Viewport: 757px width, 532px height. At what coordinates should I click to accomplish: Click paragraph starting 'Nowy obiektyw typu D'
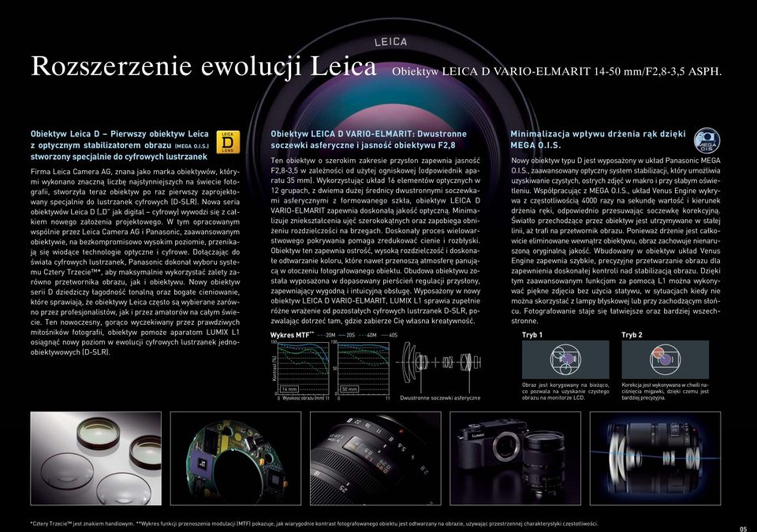click(616, 240)
